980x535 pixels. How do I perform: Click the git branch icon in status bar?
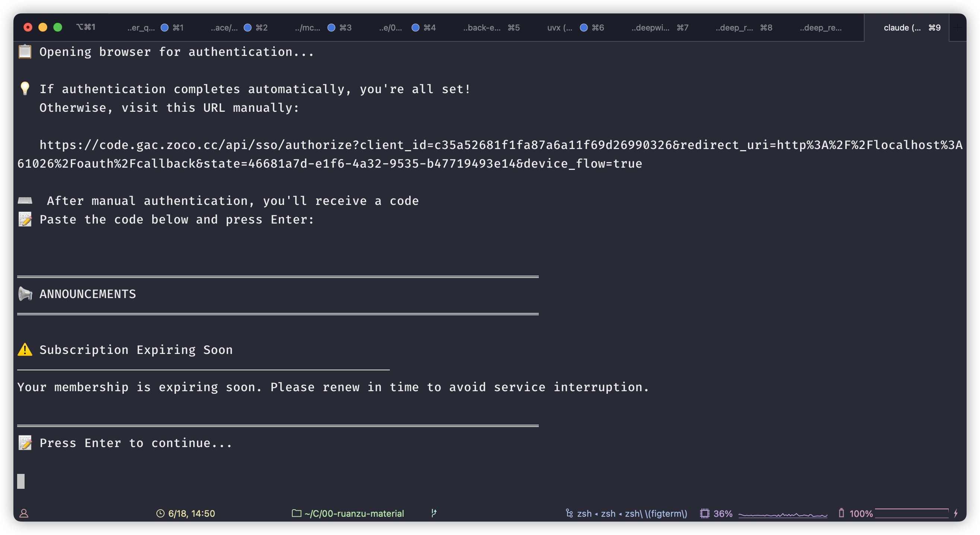[x=434, y=513]
